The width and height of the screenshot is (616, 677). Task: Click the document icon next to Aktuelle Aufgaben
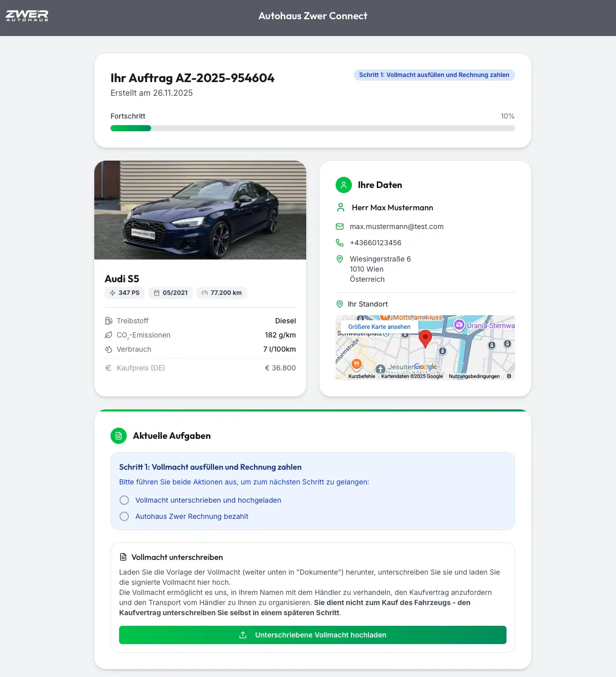(x=118, y=435)
